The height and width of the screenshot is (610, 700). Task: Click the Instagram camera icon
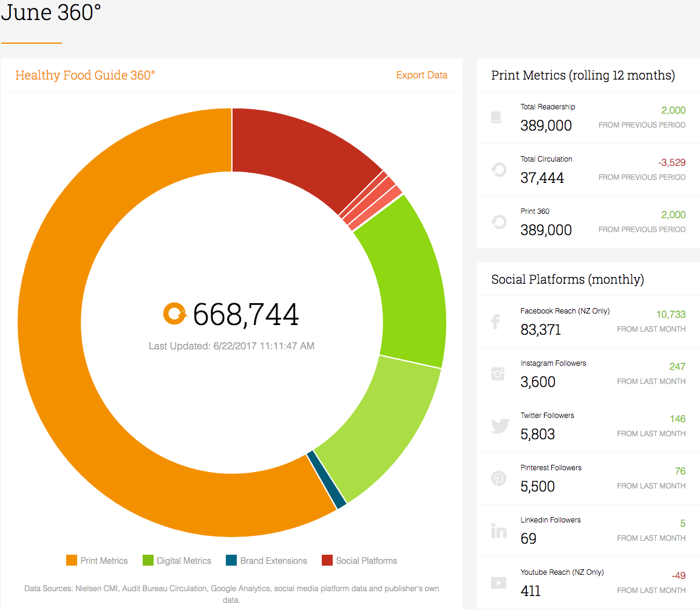point(498,374)
